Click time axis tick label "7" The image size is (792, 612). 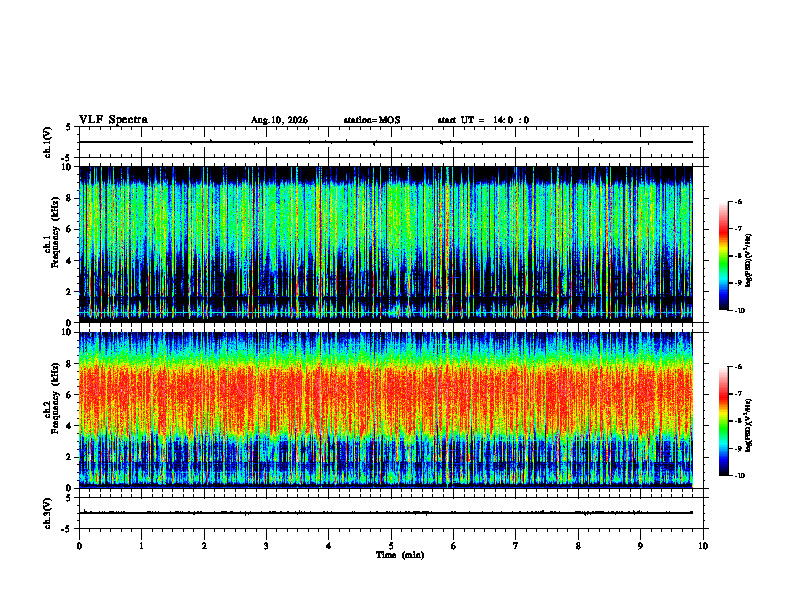516,546
